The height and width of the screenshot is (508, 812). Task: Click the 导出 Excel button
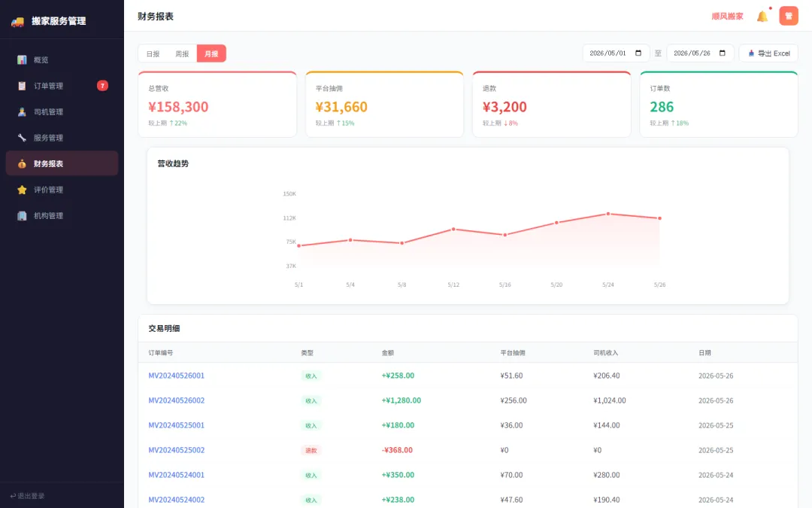tap(768, 53)
